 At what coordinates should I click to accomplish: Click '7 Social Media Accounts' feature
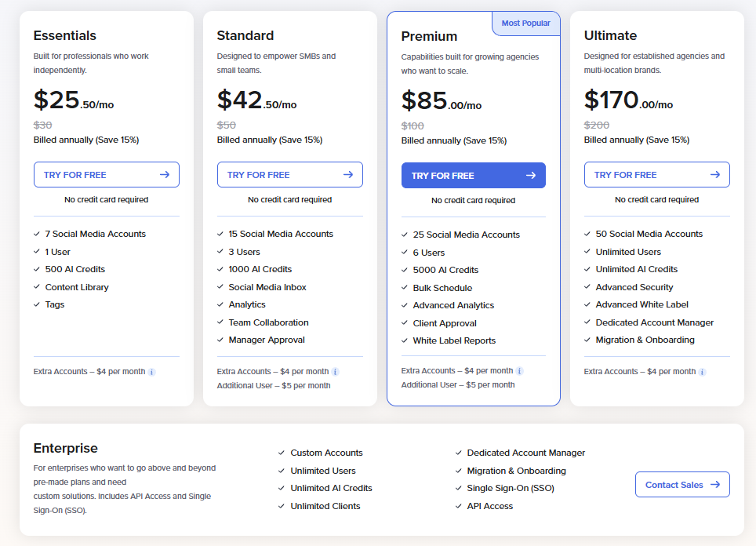[x=96, y=234]
